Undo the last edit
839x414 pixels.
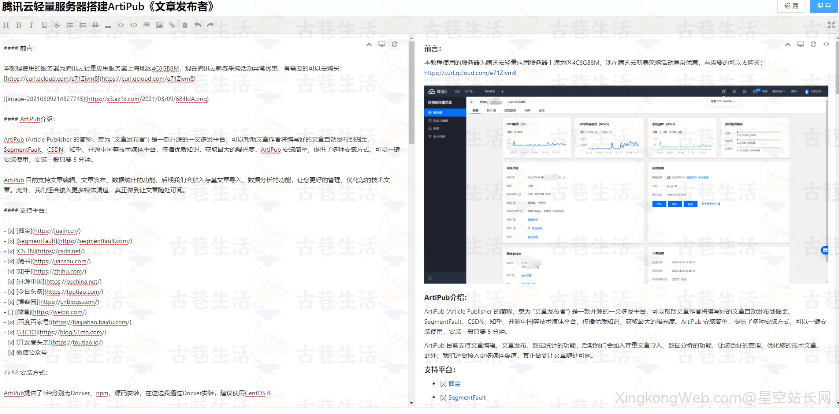pyautogui.click(x=197, y=25)
